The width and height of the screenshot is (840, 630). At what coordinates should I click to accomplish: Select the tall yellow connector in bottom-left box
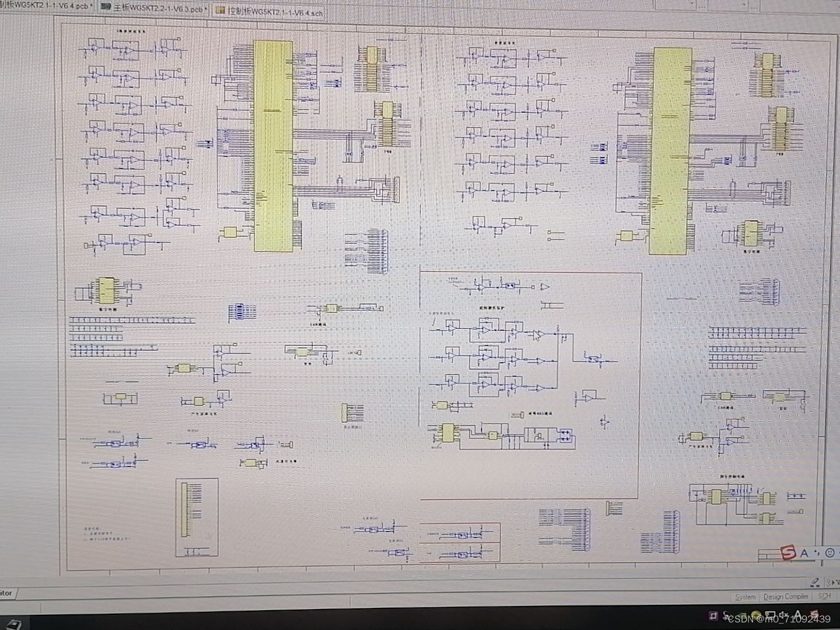185,509
